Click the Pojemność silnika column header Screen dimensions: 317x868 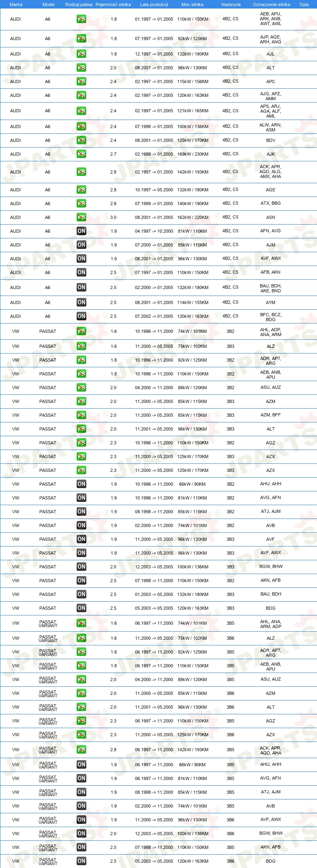pos(113,4)
